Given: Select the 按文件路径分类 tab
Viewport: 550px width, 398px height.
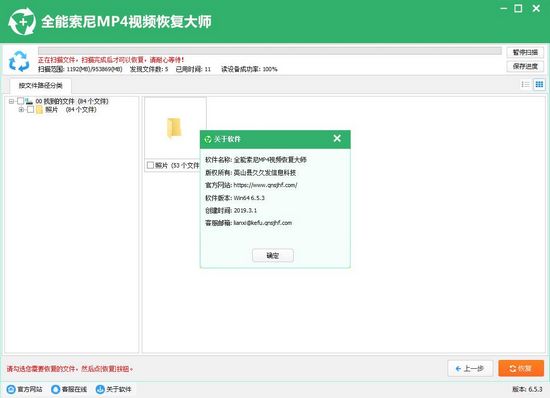Looking at the screenshot, I should point(41,85).
